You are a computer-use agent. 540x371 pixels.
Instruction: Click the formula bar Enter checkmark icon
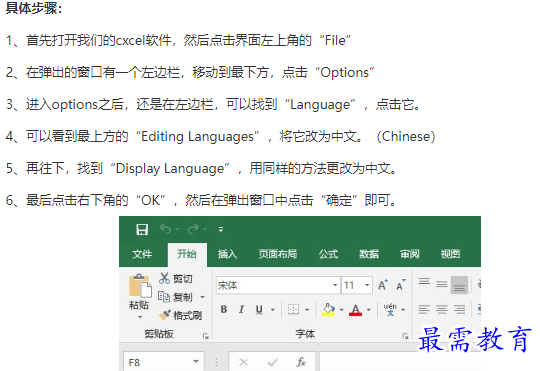click(272, 362)
